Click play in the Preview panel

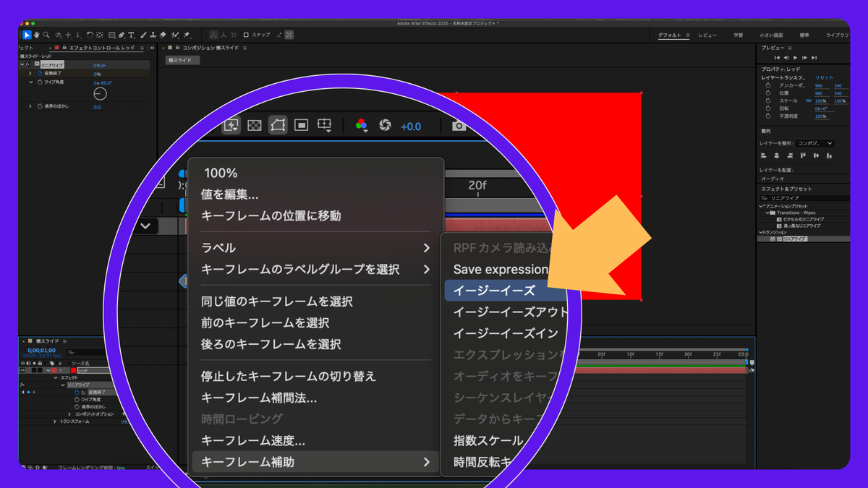(x=795, y=57)
